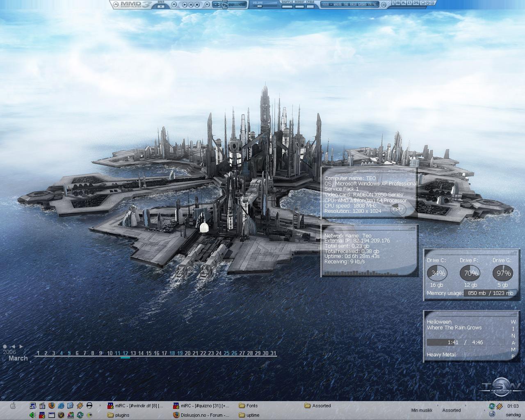Open the EQ panel in MMD3
Image resolution: width=525 pixels, height=420 pixels.
point(398,3)
